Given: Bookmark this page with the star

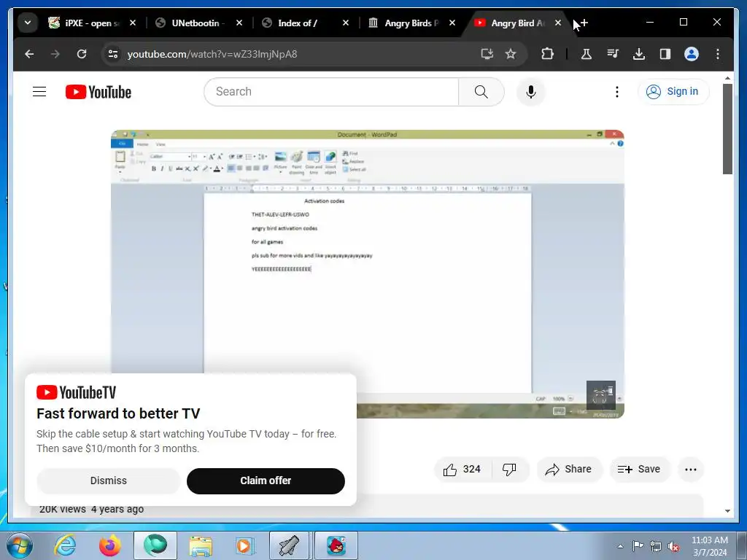Looking at the screenshot, I should point(511,54).
